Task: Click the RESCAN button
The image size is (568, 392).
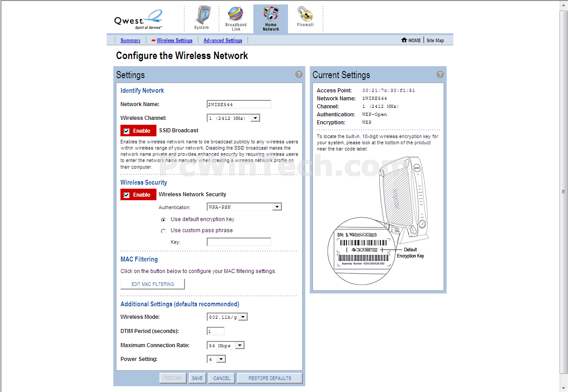Action: coord(173,378)
